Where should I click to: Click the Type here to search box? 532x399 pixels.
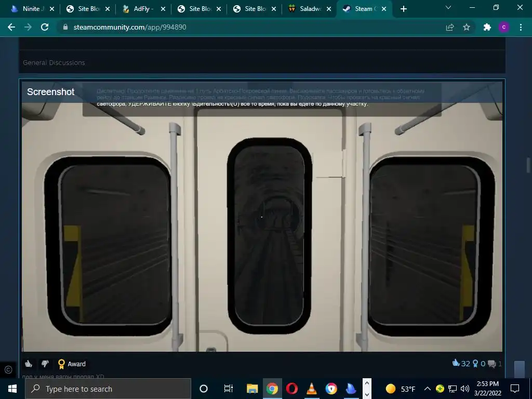pos(108,389)
